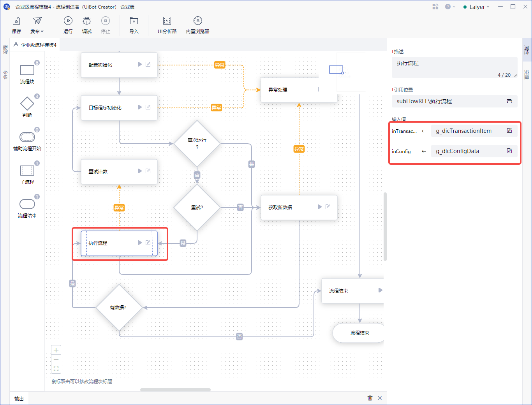This screenshot has height=405, width=532.
Task: Edit the 执行流程 block
Action: [148, 243]
